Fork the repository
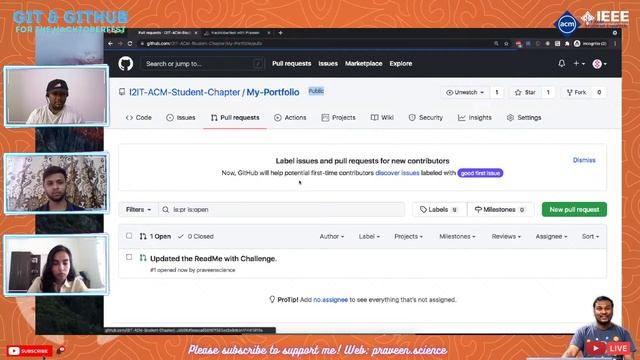Image resolution: width=640 pixels, height=360 pixels. click(x=576, y=92)
